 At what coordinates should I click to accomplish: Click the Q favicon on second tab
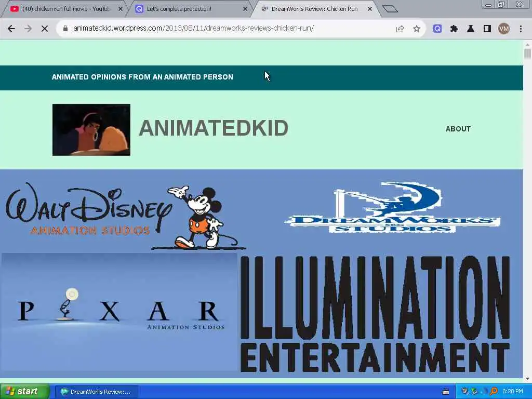click(139, 9)
